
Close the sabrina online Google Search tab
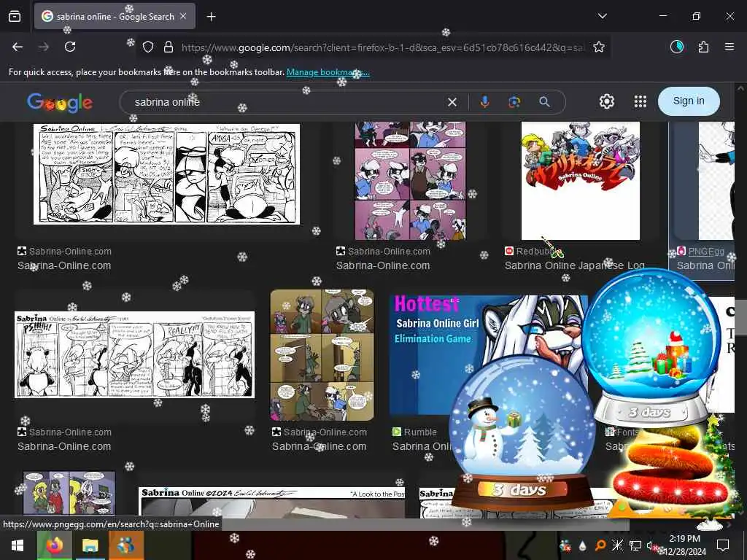(x=183, y=16)
